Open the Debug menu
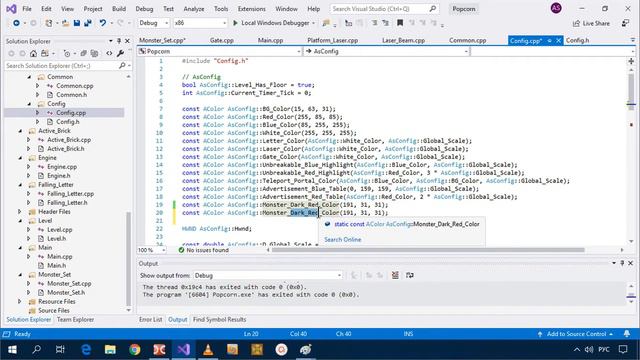The height and width of the screenshot is (360, 640). coord(144,9)
